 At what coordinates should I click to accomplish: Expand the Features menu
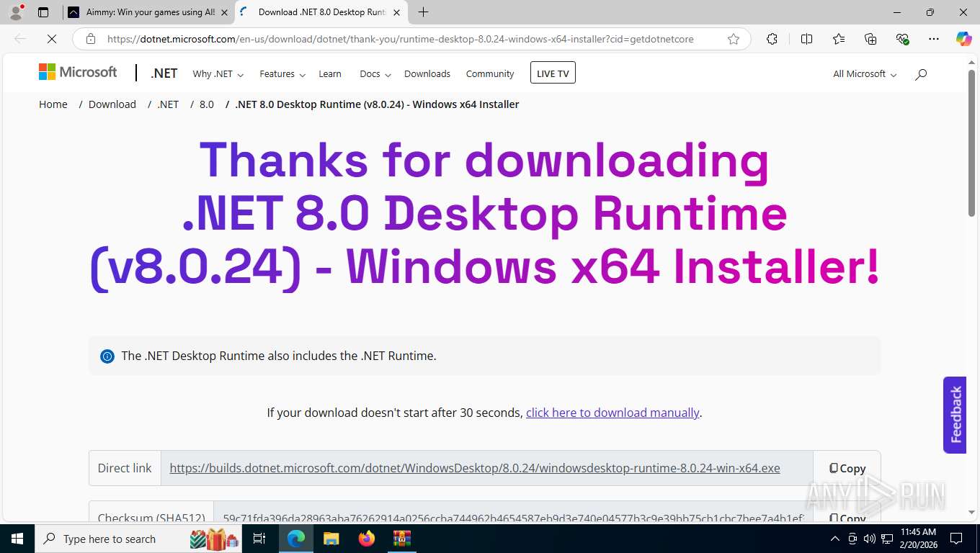point(282,73)
